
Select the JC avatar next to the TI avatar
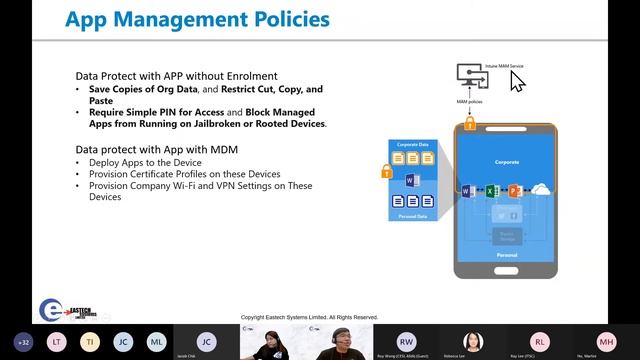pos(123,342)
